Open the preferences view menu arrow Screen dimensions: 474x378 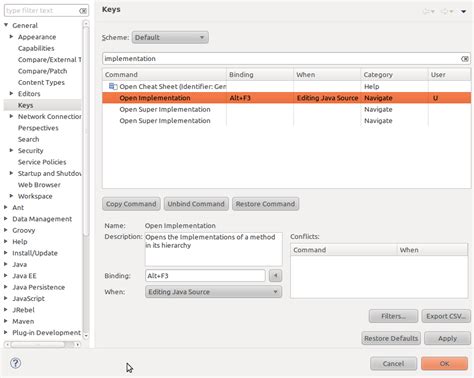click(463, 11)
